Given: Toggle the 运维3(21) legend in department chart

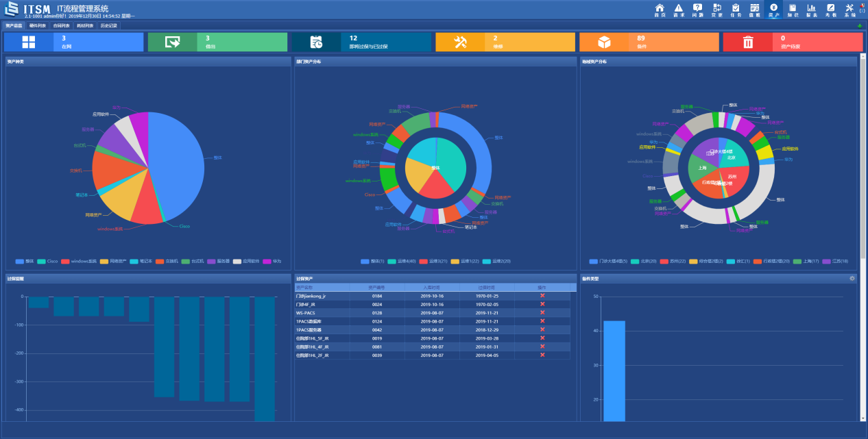Looking at the screenshot, I should [x=433, y=261].
